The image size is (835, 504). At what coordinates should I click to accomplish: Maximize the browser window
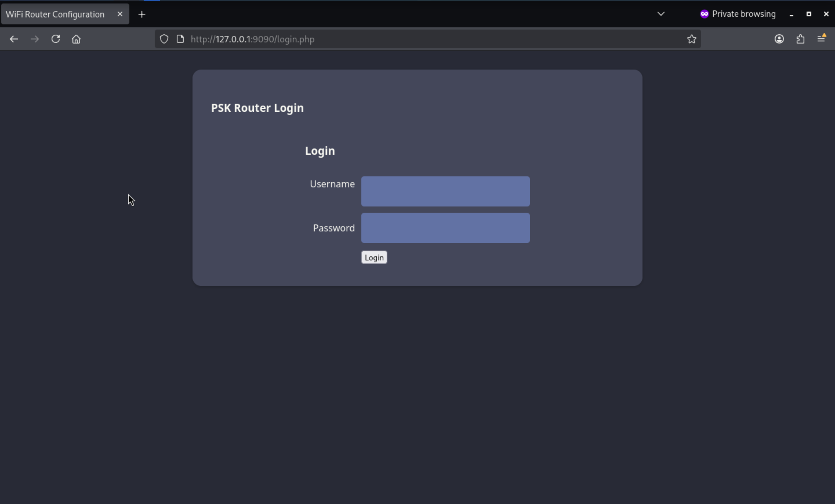(x=809, y=14)
